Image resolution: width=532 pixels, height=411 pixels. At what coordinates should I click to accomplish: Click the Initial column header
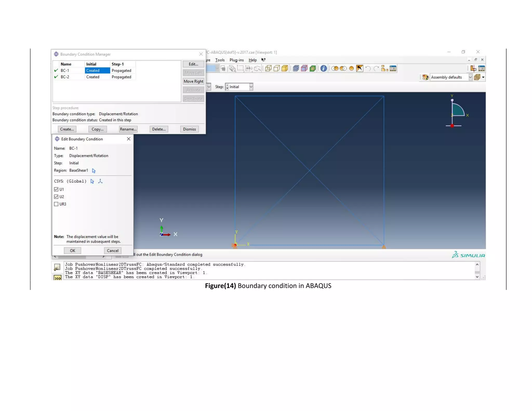(97, 64)
